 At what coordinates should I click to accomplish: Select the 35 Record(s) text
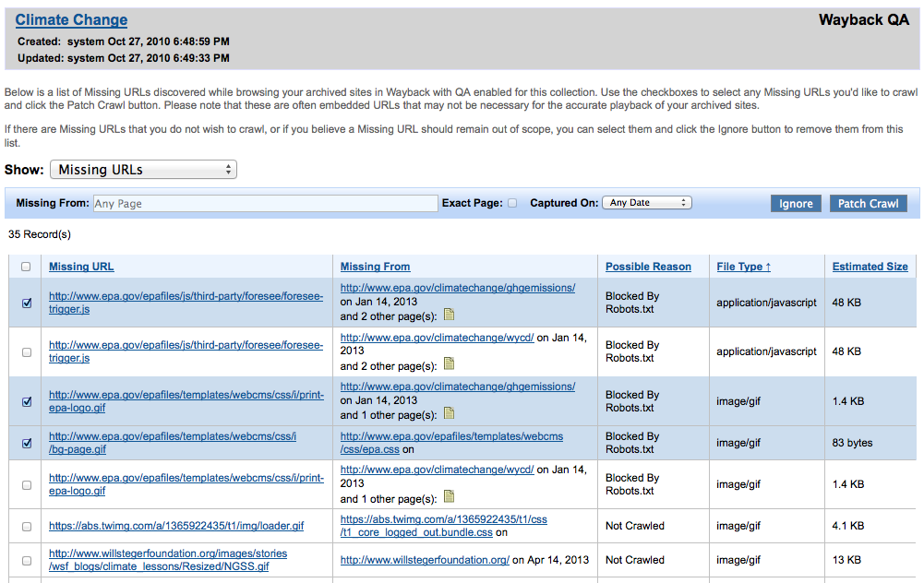(40, 234)
